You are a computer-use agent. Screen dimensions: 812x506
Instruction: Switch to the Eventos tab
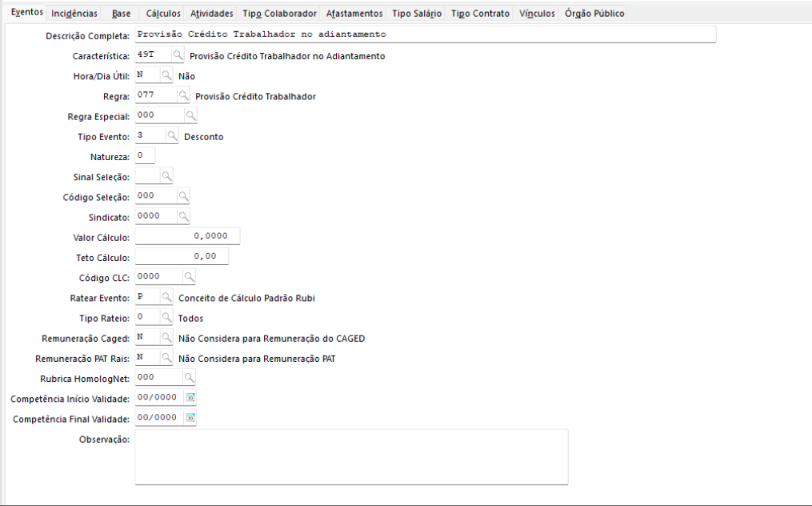point(27,13)
